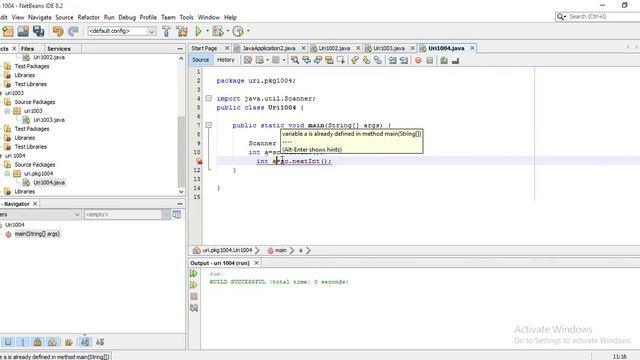Click the editor Find Selection magnifier icon
Image resolution: width=640 pixels, height=360 pixels.
point(295,60)
